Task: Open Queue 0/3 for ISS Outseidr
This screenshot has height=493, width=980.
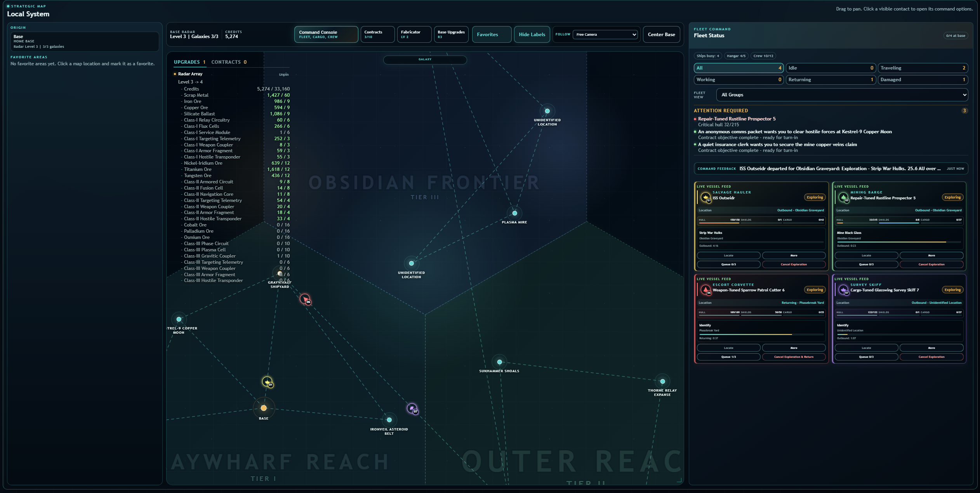Action: click(x=728, y=265)
